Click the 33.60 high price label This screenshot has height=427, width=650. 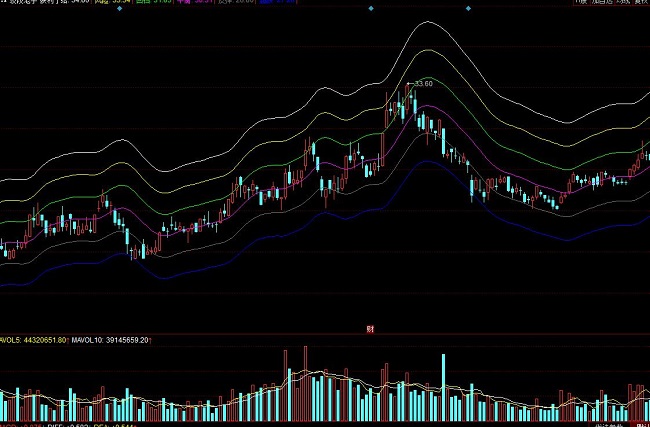click(423, 84)
